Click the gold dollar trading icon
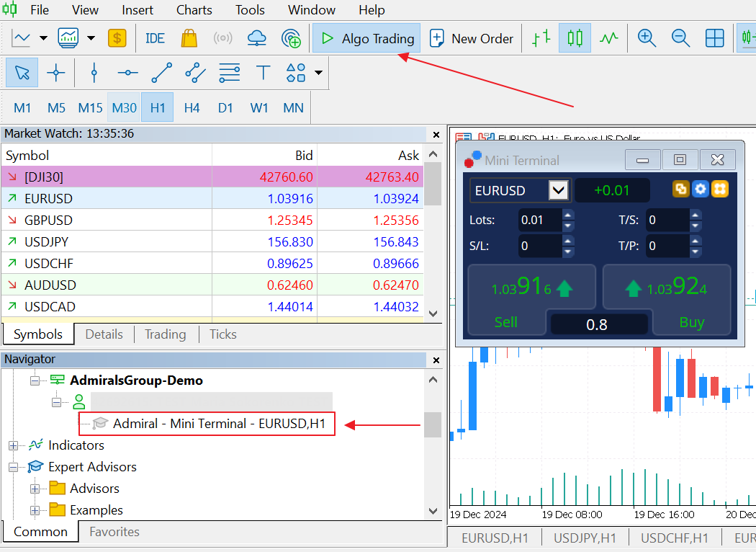Image resolution: width=756 pixels, height=552 pixels. pyautogui.click(x=117, y=38)
